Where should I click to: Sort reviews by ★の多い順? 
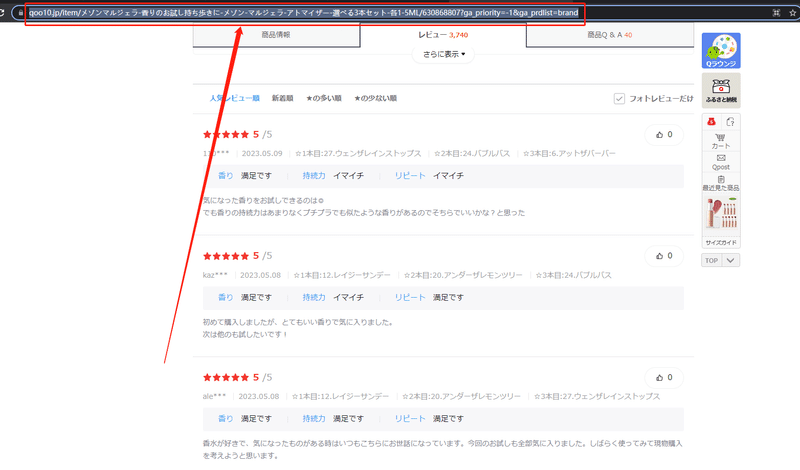323,98
